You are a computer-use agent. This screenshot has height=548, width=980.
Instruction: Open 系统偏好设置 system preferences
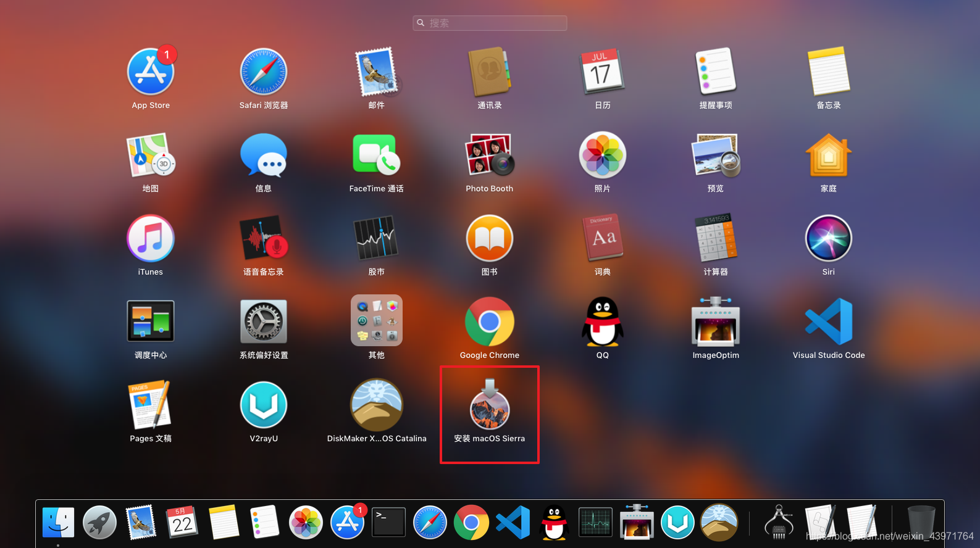264,322
